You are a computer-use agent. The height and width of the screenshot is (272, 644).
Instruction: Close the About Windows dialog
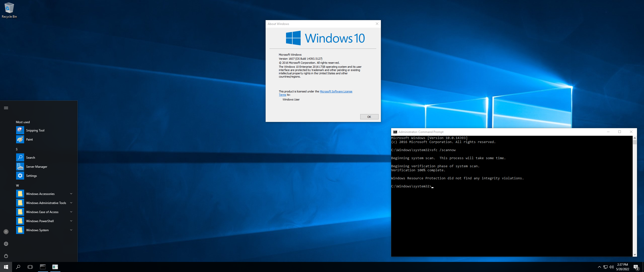pos(377,24)
